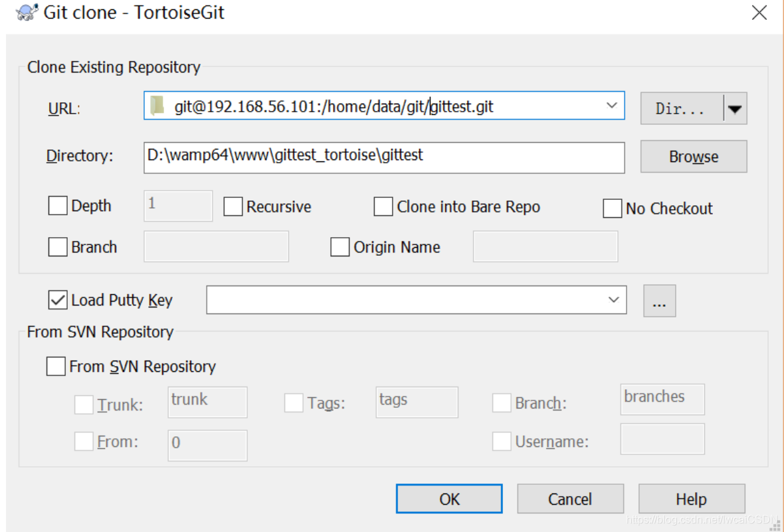Click the Clone Existing Repository group title
784x532 pixels.
point(114,67)
